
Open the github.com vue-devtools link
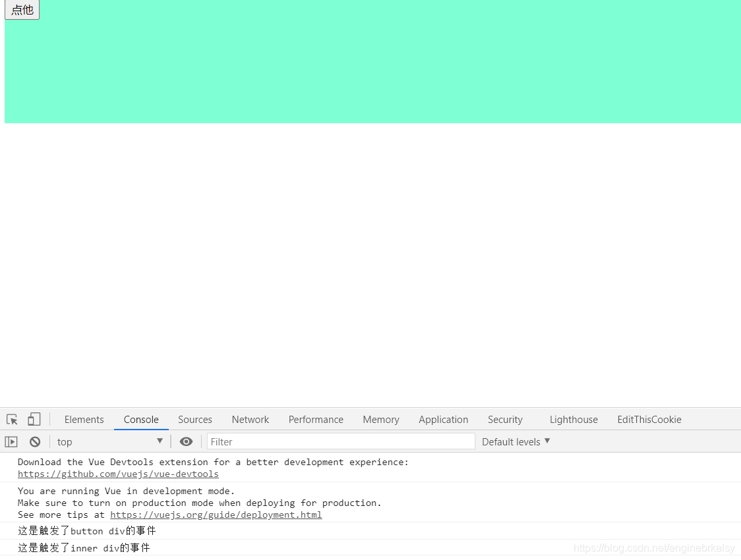click(118, 474)
